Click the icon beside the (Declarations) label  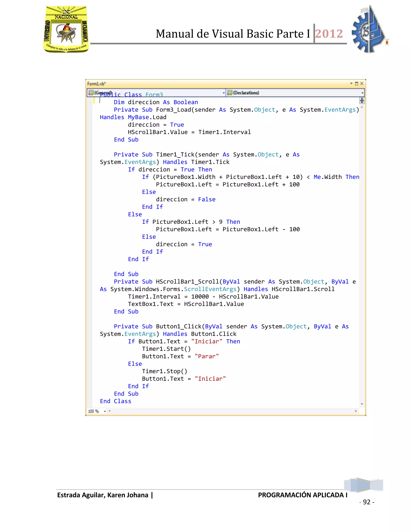pos(230,93)
